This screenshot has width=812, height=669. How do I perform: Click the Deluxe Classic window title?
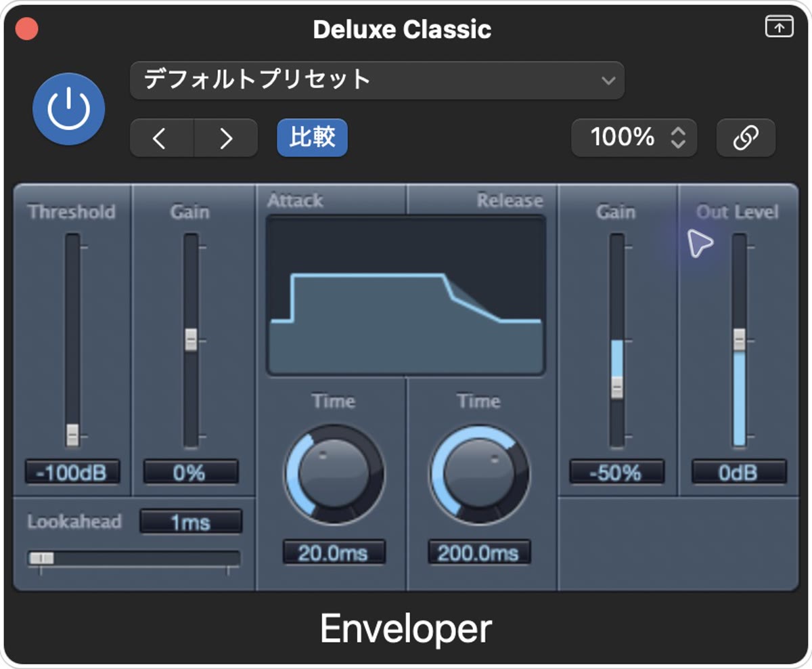(x=402, y=29)
